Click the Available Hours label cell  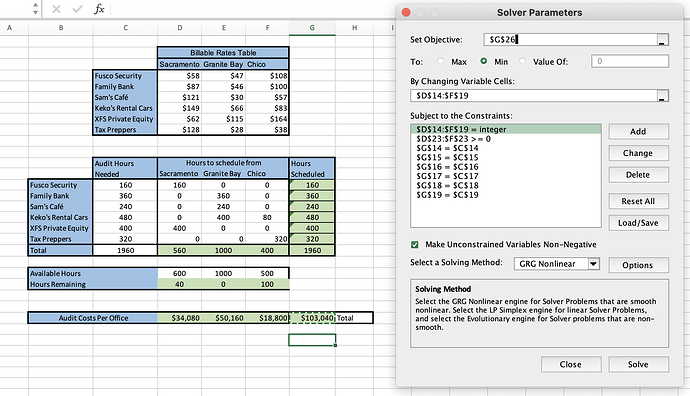(x=93, y=273)
